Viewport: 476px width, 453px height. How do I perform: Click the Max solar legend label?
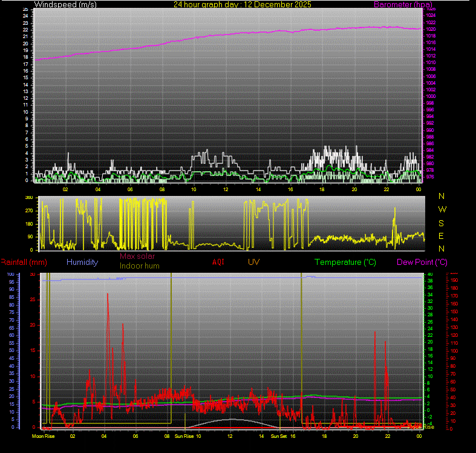point(137,256)
